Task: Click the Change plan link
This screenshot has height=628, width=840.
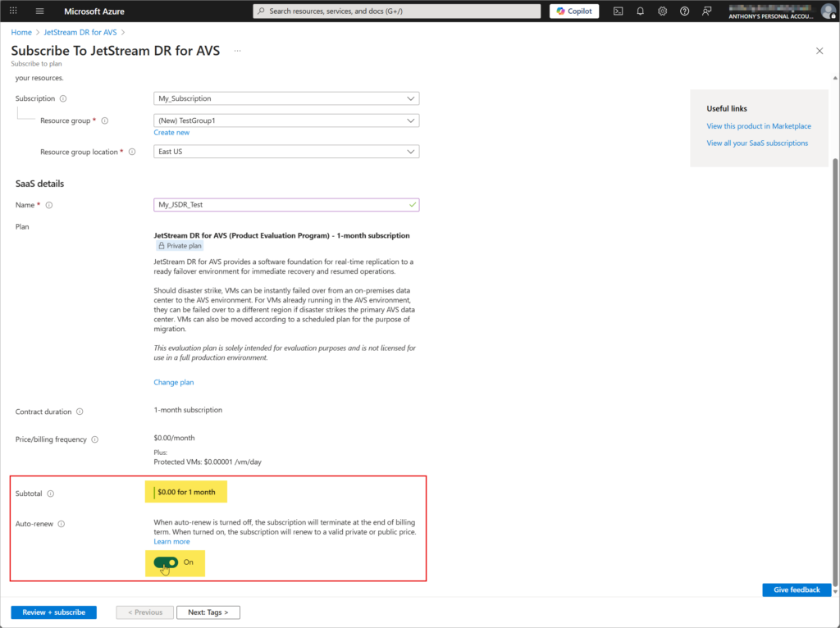Action: tap(174, 382)
